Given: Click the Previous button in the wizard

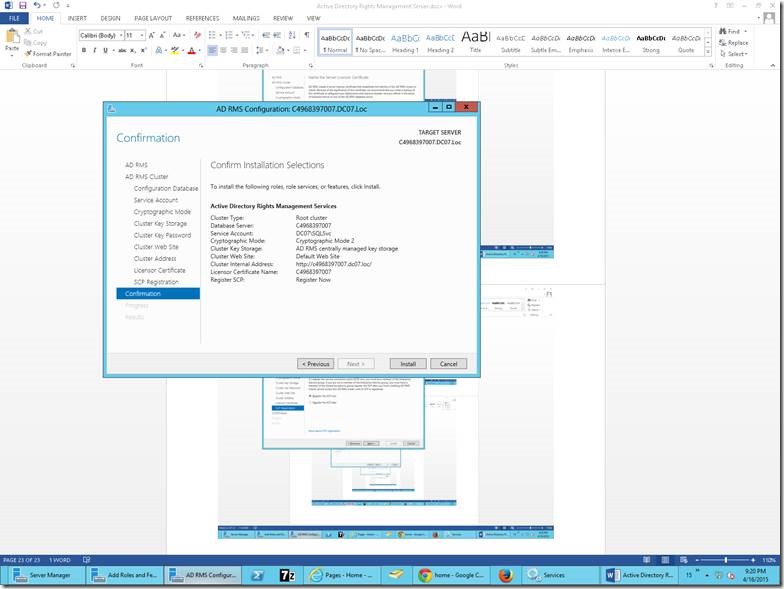Looking at the screenshot, I should (x=316, y=364).
